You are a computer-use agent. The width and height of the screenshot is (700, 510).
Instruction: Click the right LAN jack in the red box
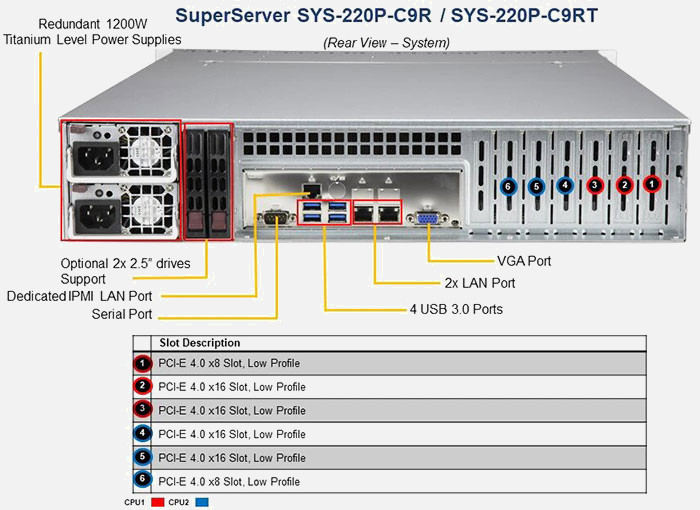389,213
